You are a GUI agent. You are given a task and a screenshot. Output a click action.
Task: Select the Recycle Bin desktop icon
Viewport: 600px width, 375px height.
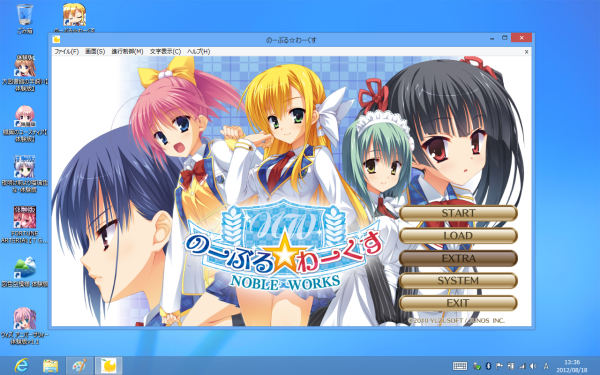pos(25,18)
